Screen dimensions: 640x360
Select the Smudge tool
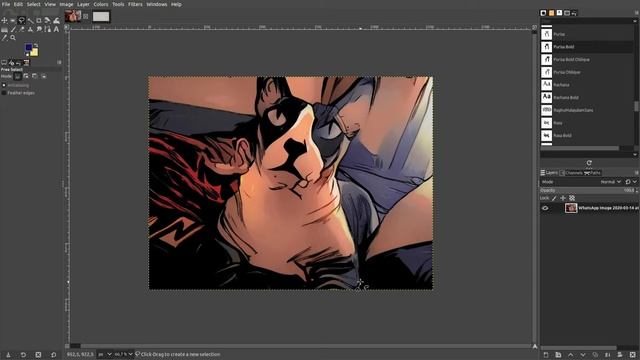point(39,29)
